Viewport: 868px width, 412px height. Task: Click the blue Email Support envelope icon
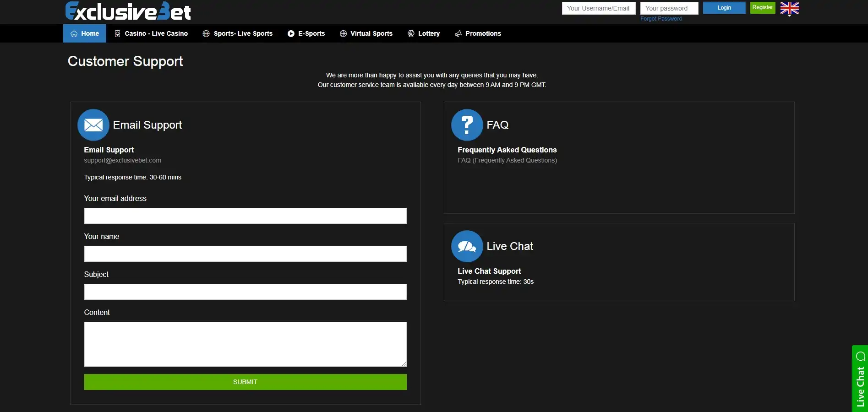tap(93, 125)
